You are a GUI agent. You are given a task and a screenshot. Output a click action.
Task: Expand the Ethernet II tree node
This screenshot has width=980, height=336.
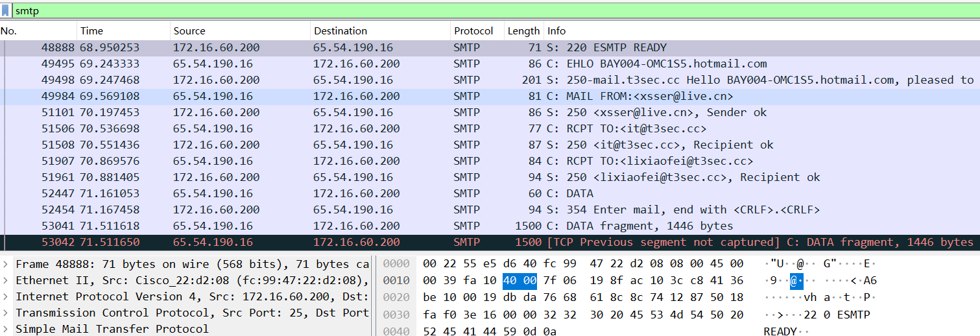(x=6, y=280)
